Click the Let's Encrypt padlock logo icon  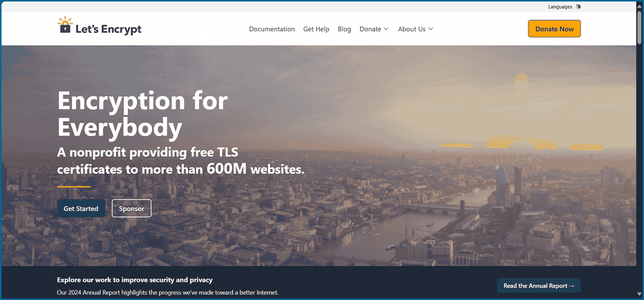[x=65, y=25]
